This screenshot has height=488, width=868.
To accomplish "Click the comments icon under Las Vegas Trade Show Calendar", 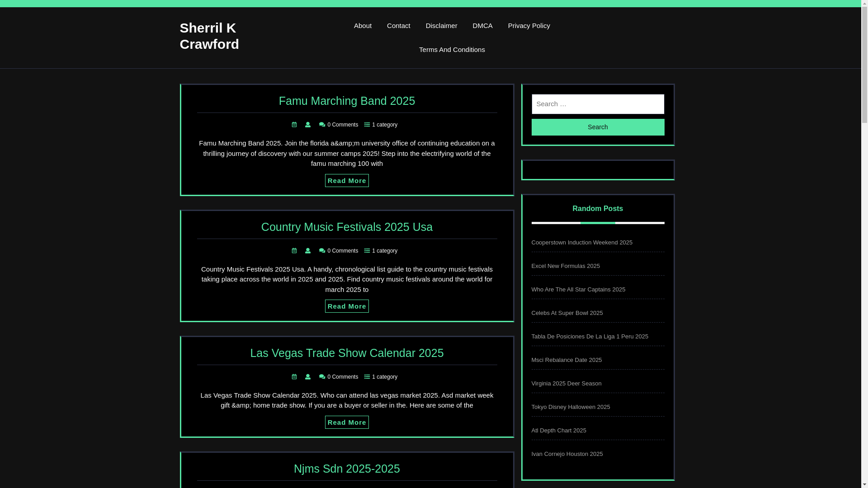I will point(322,377).
